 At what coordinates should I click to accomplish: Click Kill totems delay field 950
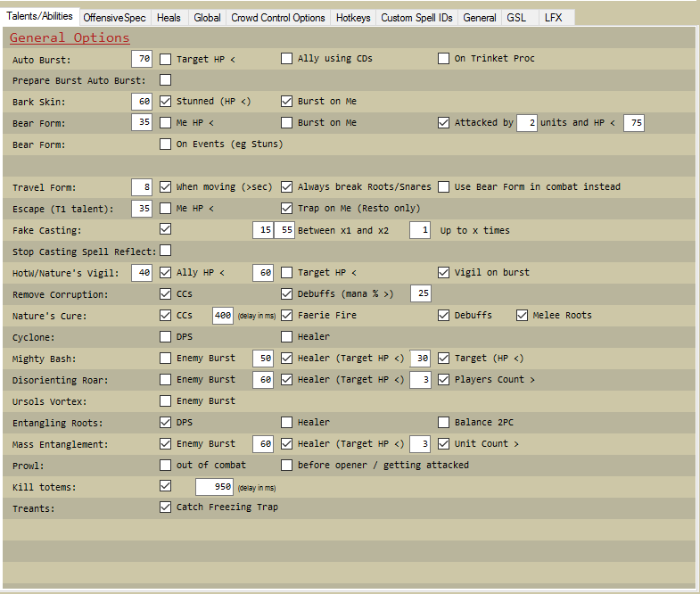pyautogui.click(x=214, y=487)
